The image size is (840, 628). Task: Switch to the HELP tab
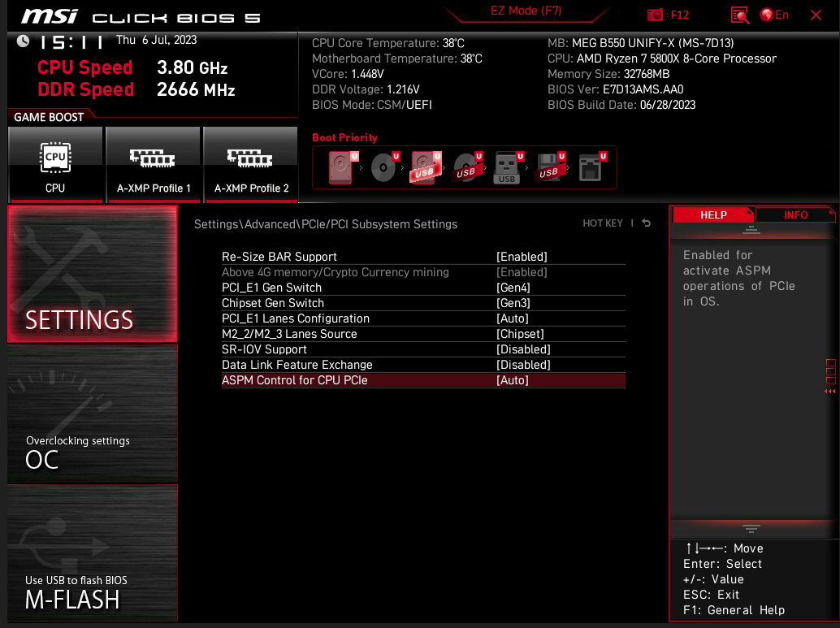pos(713,214)
